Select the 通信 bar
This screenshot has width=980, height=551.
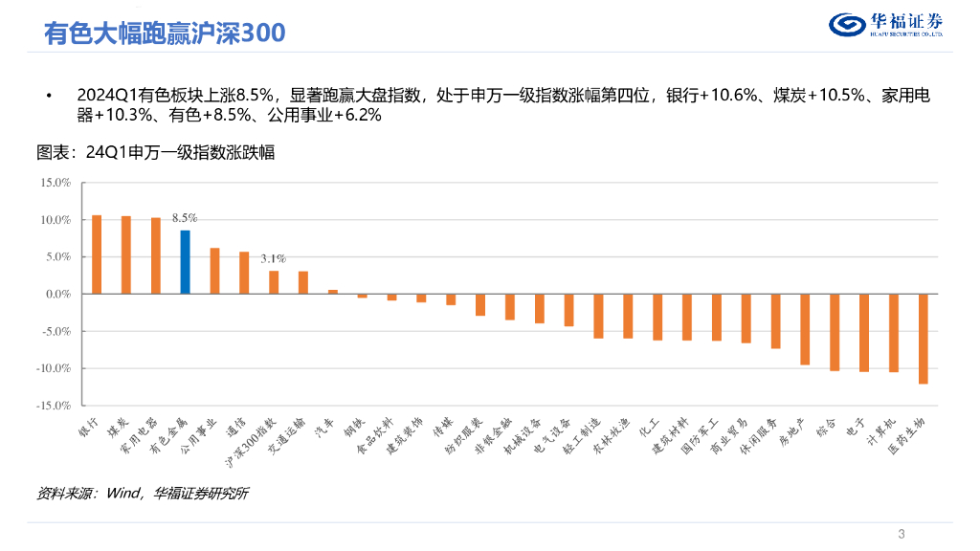(244, 273)
